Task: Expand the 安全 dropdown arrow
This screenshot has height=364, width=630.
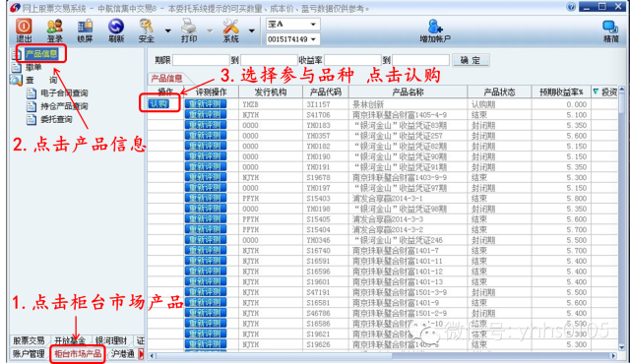Action: coord(168,30)
